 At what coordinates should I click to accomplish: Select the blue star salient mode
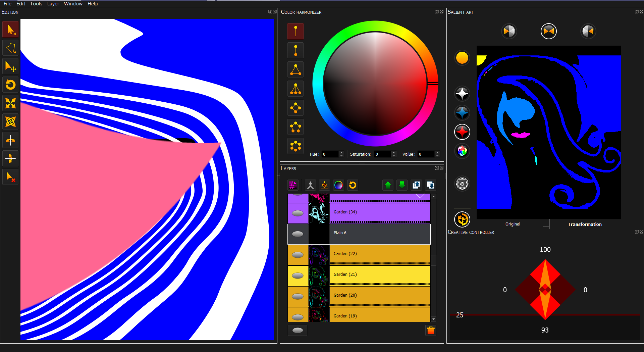click(x=462, y=113)
